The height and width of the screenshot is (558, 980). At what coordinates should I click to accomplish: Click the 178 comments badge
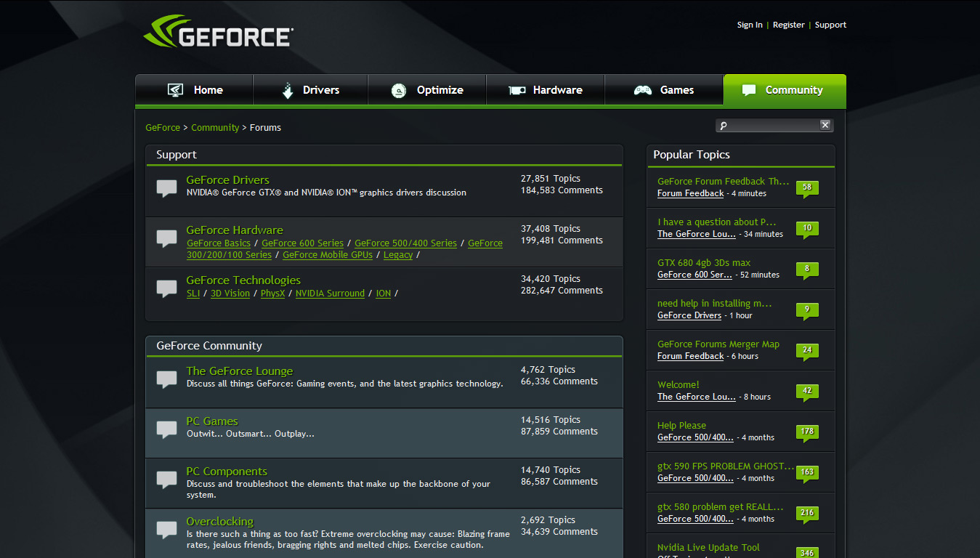pos(807,432)
